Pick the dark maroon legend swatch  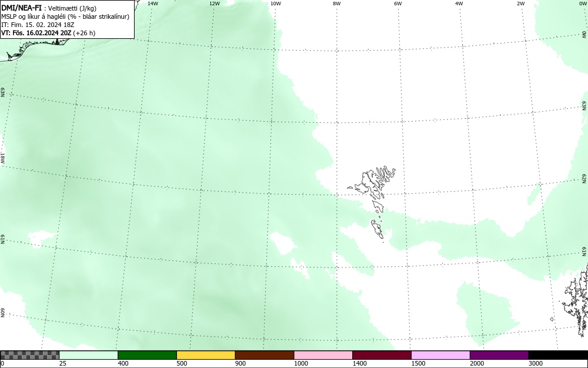click(x=382, y=355)
